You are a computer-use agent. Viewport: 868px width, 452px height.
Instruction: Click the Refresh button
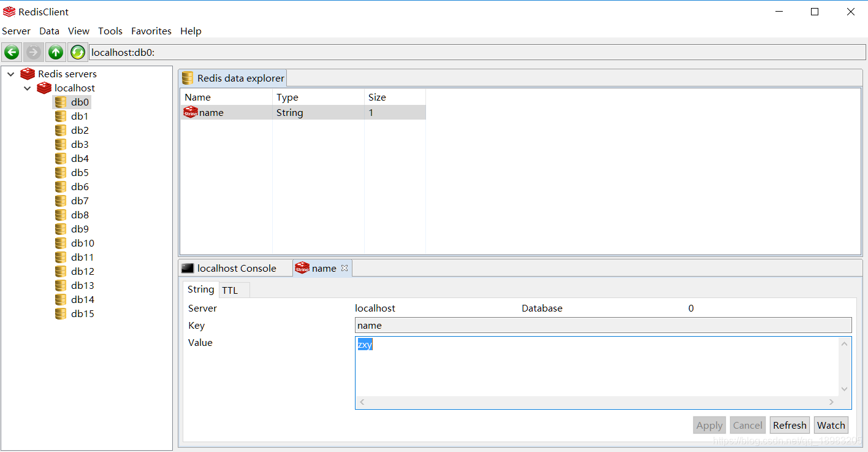[790, 425]
